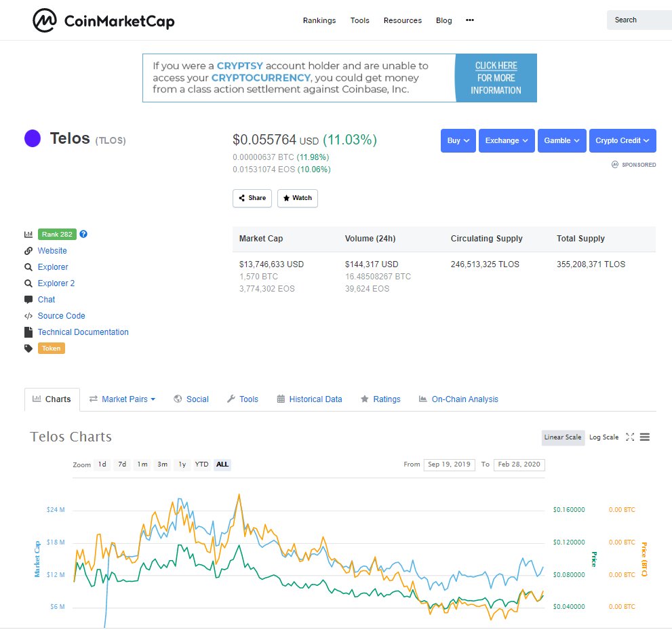The height and width of the screenshot is (634, 672).
Task: Switch to the On-Chain Analysis tab
Action: click(458, 399)
